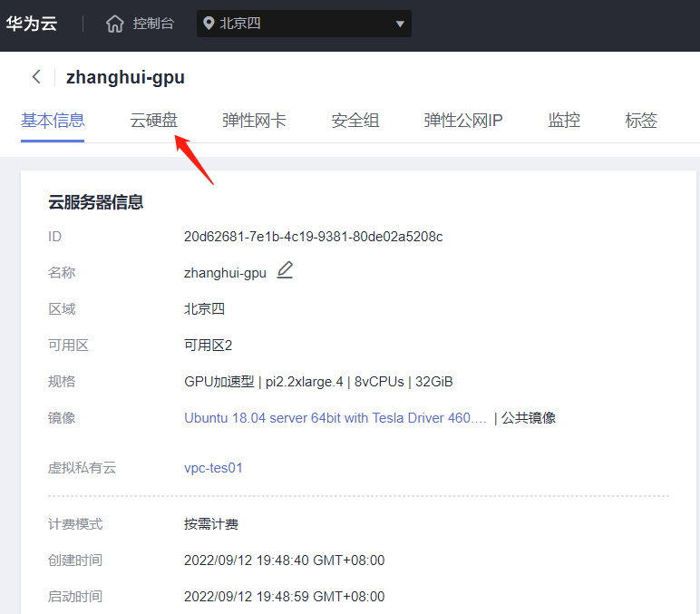
Task: Switch to the 弹性网卡 tab
Action: 254,121
